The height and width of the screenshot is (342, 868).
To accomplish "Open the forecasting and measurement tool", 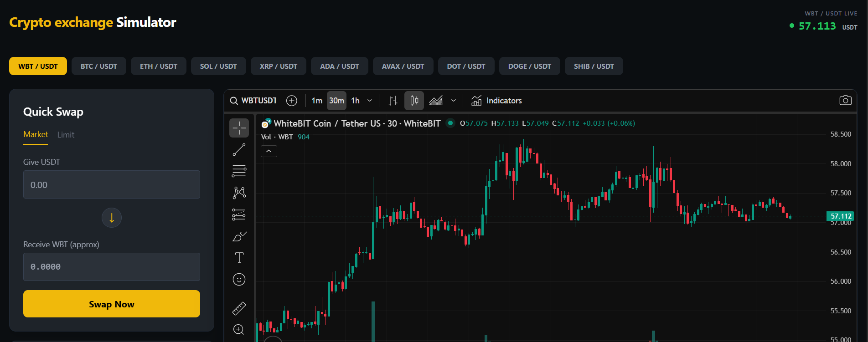I will [x=239, y=214].
